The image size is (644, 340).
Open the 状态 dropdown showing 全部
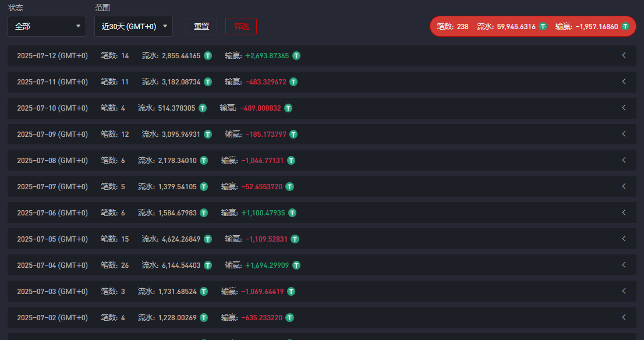[x=47, y=26]
